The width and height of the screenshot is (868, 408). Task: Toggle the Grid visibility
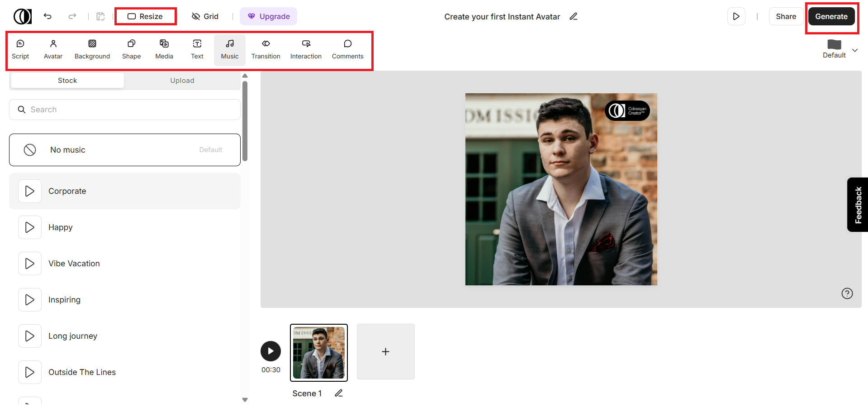coord(205,16)
